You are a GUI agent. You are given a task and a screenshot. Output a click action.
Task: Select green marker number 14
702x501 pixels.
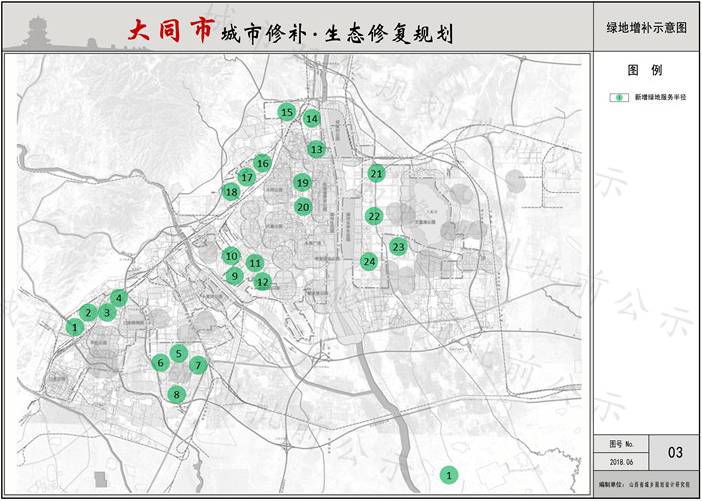(312, 118)
